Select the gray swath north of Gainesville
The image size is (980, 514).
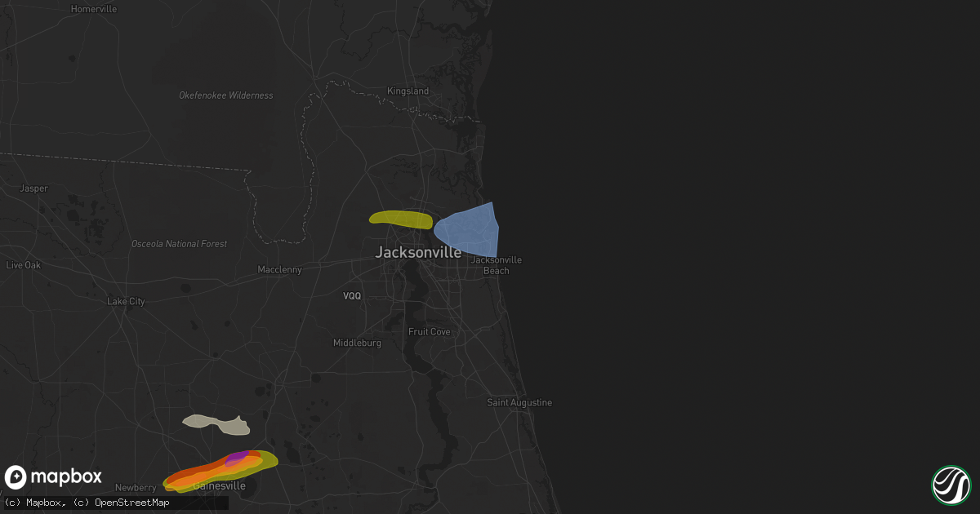click(217, 423)
